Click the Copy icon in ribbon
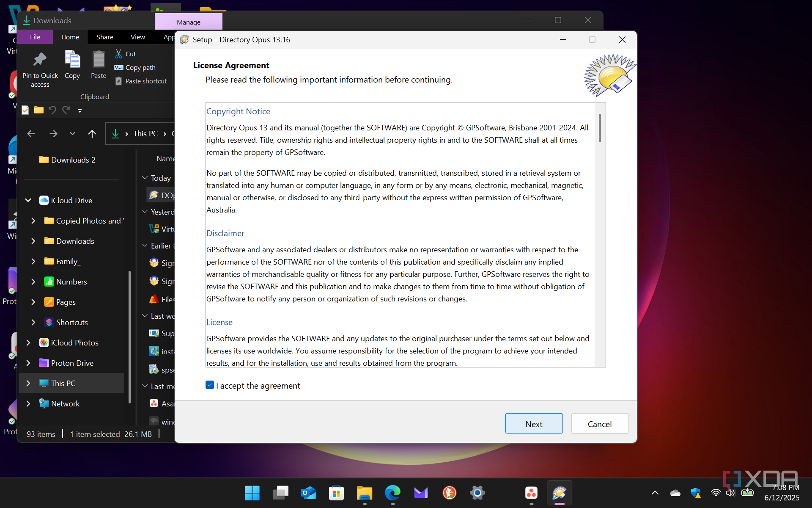The width and height of the screenshot is (812, 508). click(72, 60)
